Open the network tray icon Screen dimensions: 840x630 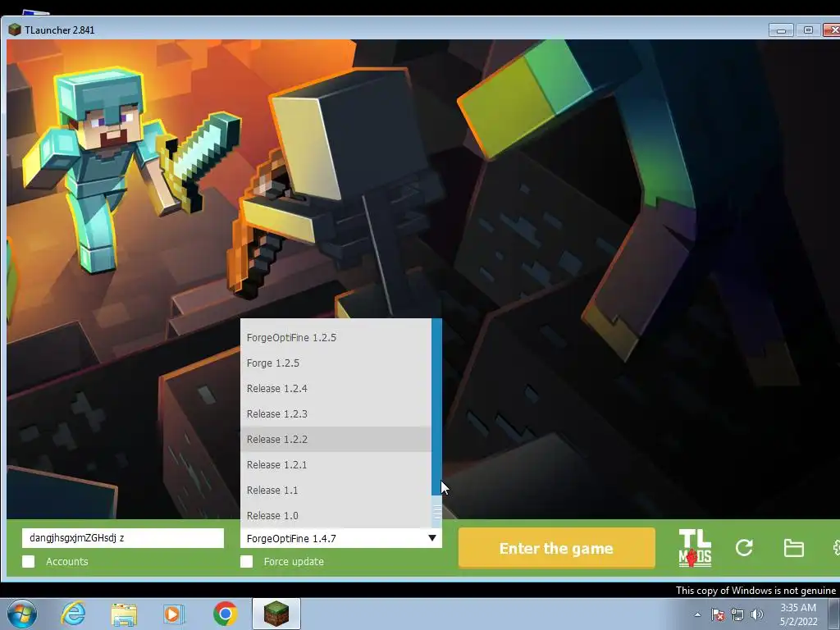point(737,614)
